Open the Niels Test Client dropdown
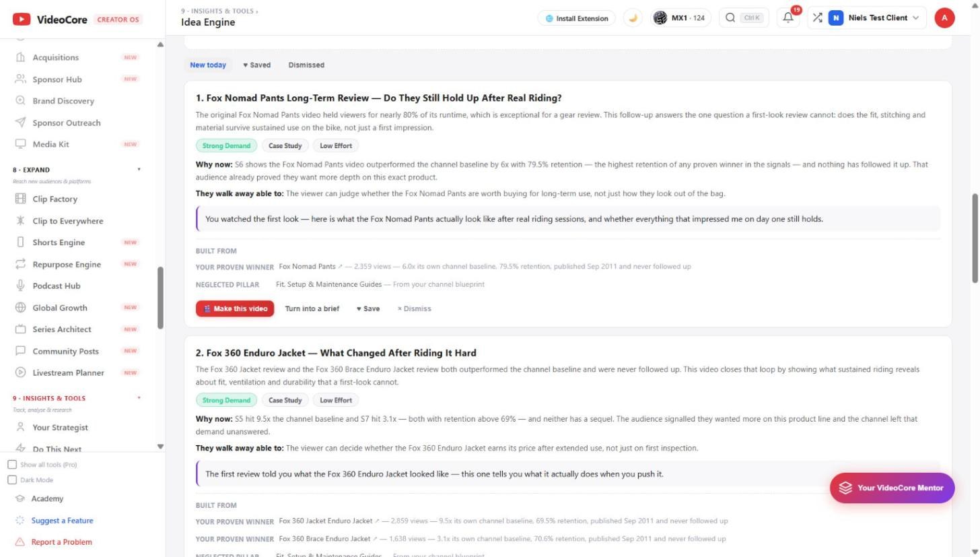Image resolution: width=980 pixels, height=557 pixels. pyautogui.click(x=876, y=18)
